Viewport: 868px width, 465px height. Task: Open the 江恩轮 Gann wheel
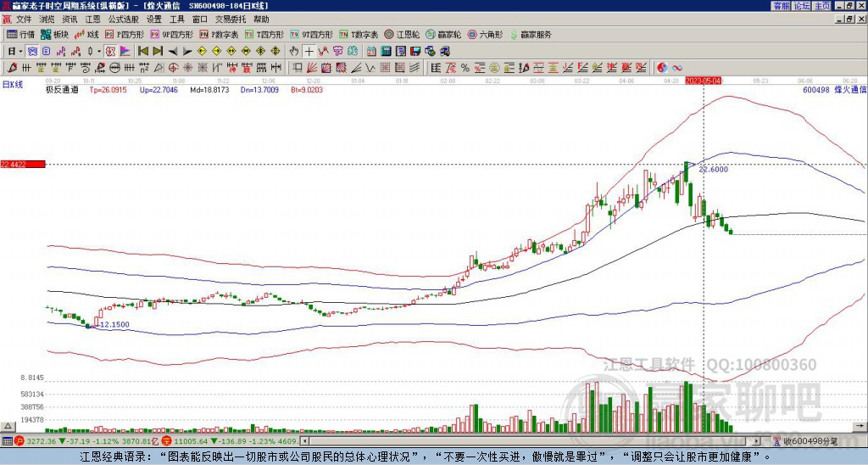(x=402, y=34)
